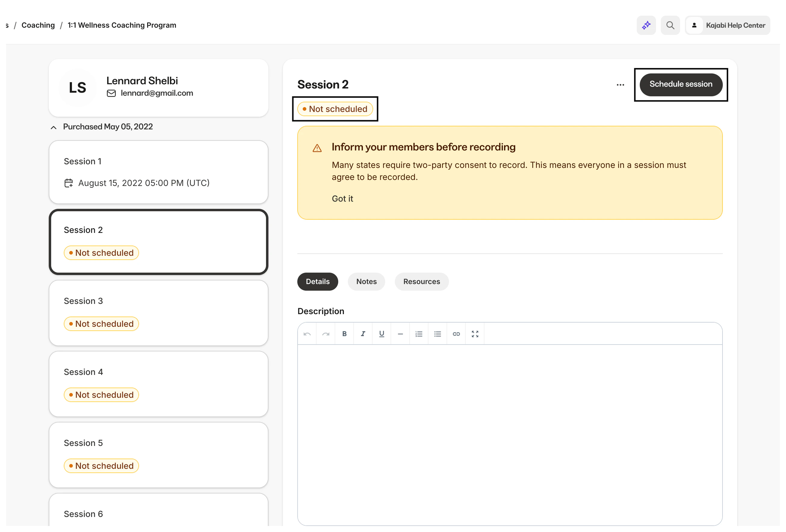
Task: Toggle italic formatting in description editor
Action: click(363, 334)
